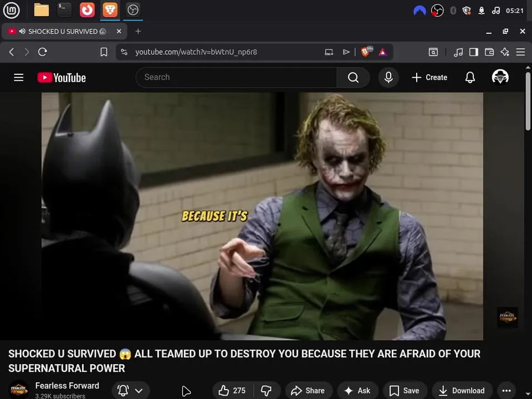Click the Fearless Forward channel watermark
Image resolution: width=532 pixels, height=399 pixels.
(x=507, y=318)
